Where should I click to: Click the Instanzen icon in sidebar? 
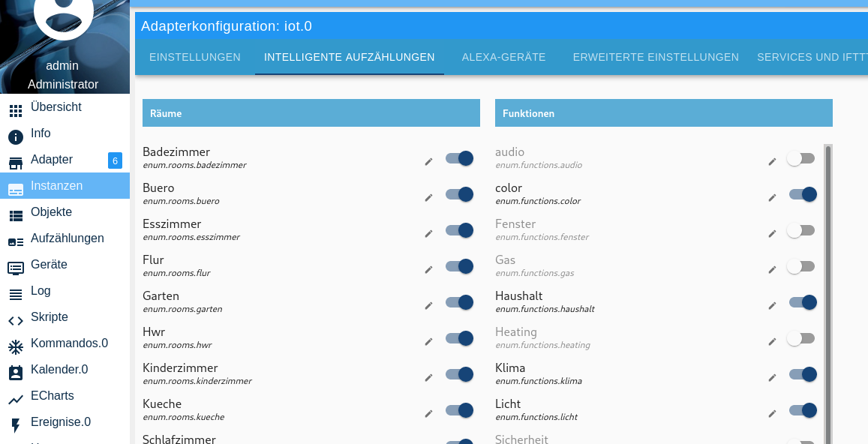[16, 190]
